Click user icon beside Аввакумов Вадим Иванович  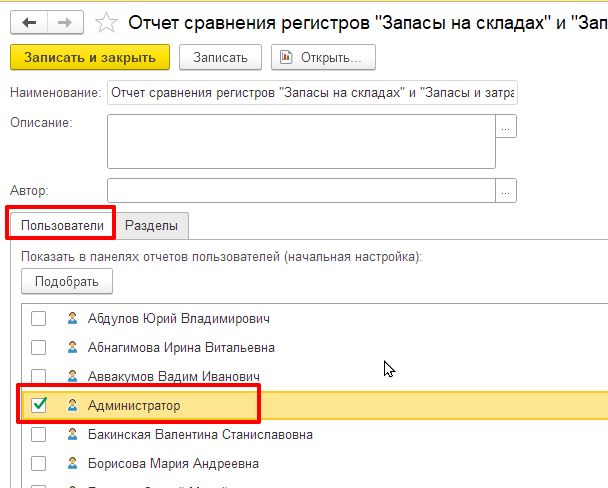(72, 377)
